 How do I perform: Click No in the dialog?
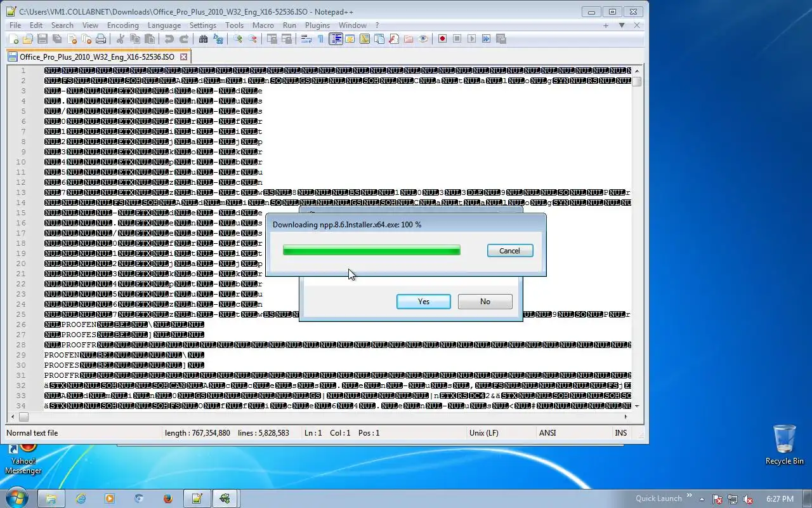[485, 302]
